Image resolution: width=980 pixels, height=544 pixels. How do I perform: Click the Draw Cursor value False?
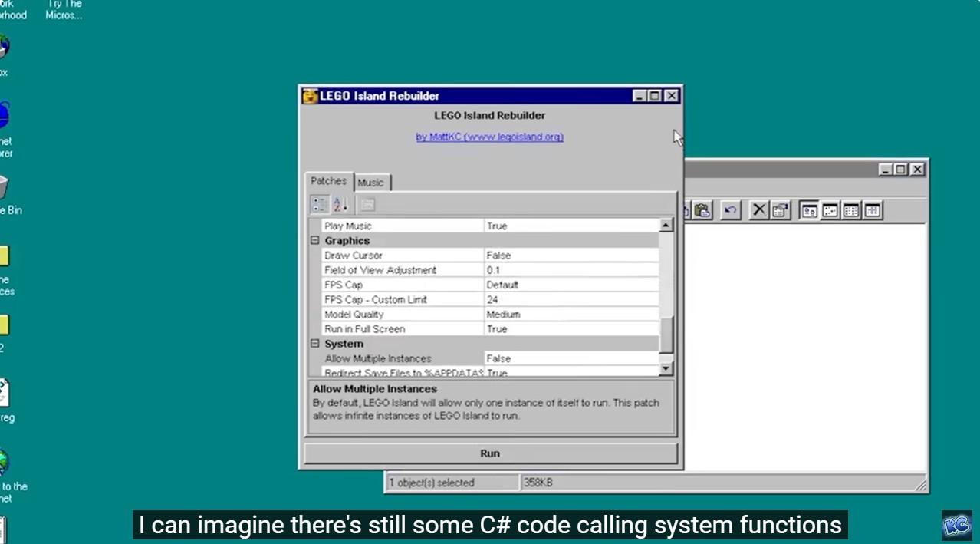498,256
